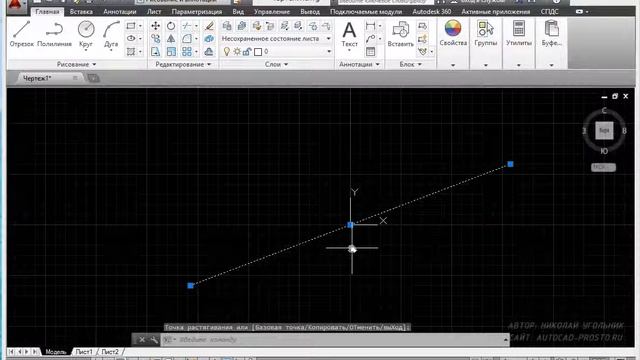Image resolution: width=640 pixels, height=360 pixels.
Task: Select the Fillet tool
Action: pyautogui.click(x=187, y=39)
